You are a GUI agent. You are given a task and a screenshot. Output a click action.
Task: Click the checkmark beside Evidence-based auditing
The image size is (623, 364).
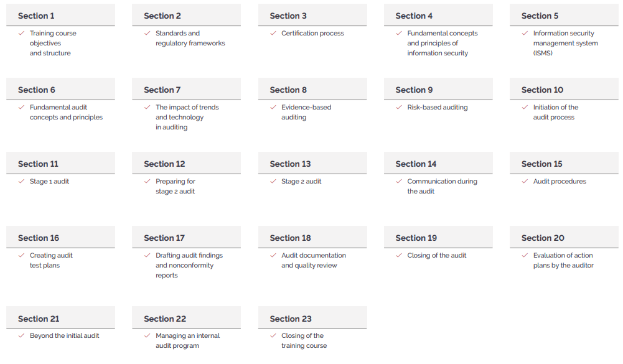273,107
